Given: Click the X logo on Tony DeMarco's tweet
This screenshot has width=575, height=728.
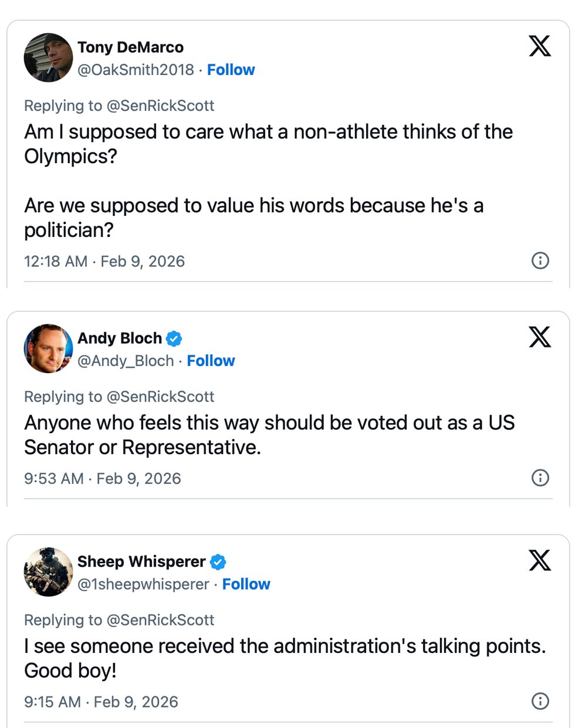Looking at the screenshot, I should [539, 46].
